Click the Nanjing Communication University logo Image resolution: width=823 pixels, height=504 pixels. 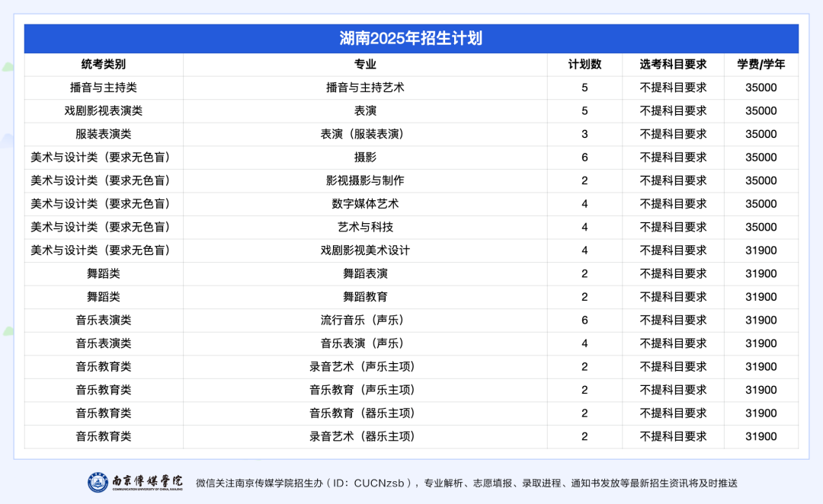(x=136, y=482)
